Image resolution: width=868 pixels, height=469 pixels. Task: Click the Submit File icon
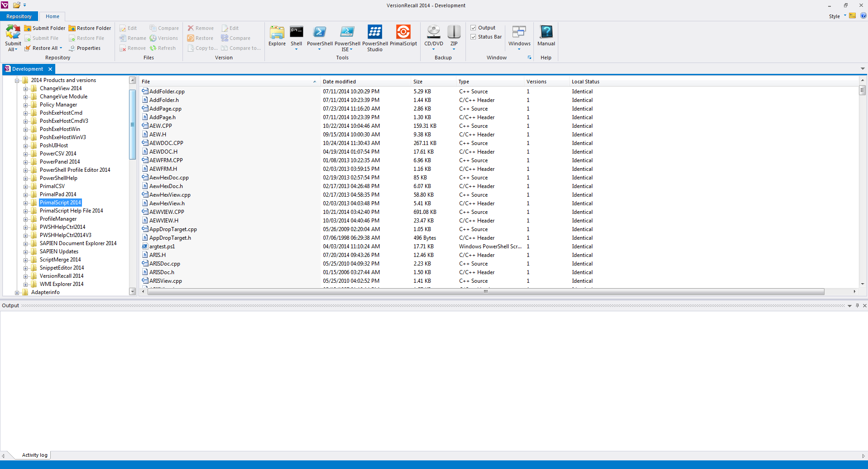(x=28, y=38)
